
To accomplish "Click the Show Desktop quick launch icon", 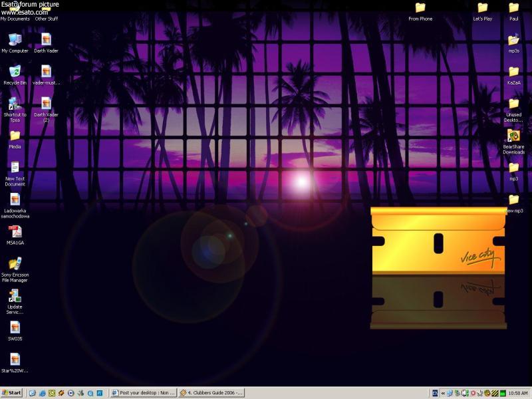I will pos(32,393).
